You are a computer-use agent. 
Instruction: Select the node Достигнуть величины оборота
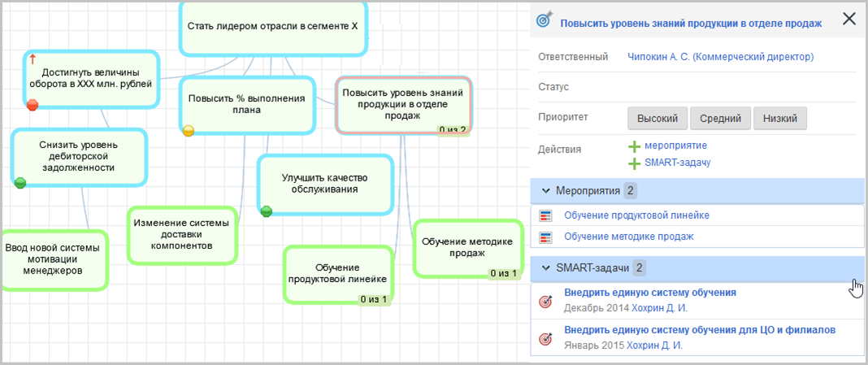click(91, 79)
